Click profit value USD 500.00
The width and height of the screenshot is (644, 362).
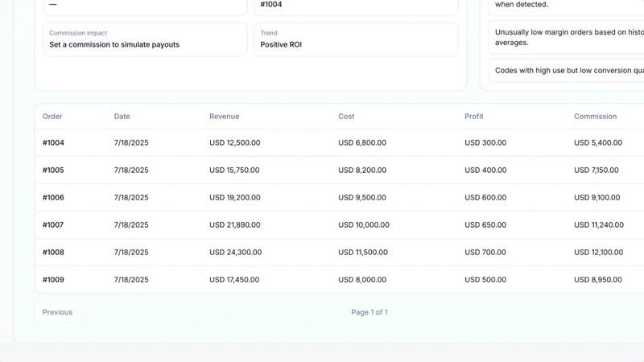485,280
